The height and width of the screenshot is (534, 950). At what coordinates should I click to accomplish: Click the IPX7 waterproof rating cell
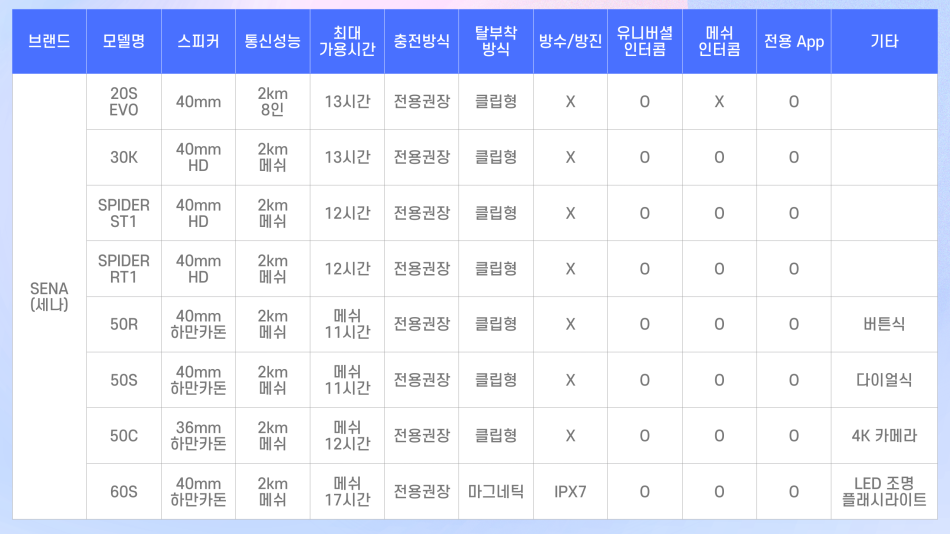pyautogui.click(x=570, y=492)
